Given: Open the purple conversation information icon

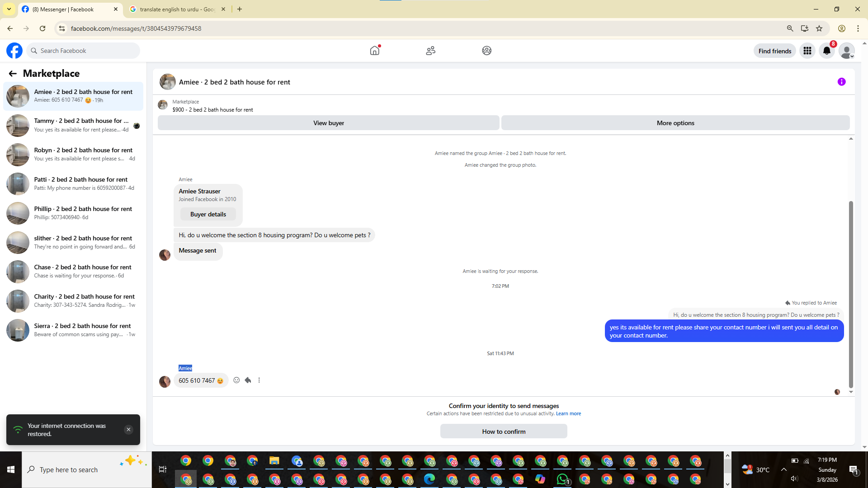Looking at the screenshot, I should [x=841, y=82].
